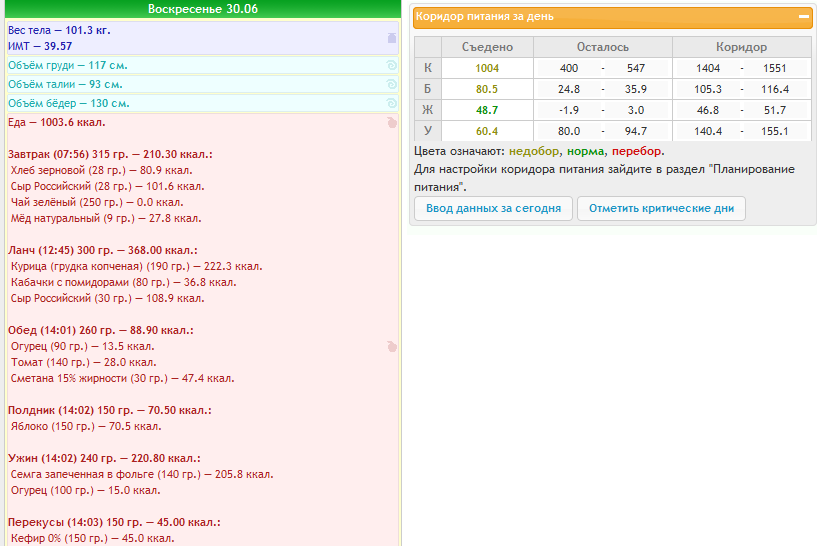The height and width of the screenshot is (546, 835).
Task: Click Томат (140 гр.) entry
Action: pos(84,362)
